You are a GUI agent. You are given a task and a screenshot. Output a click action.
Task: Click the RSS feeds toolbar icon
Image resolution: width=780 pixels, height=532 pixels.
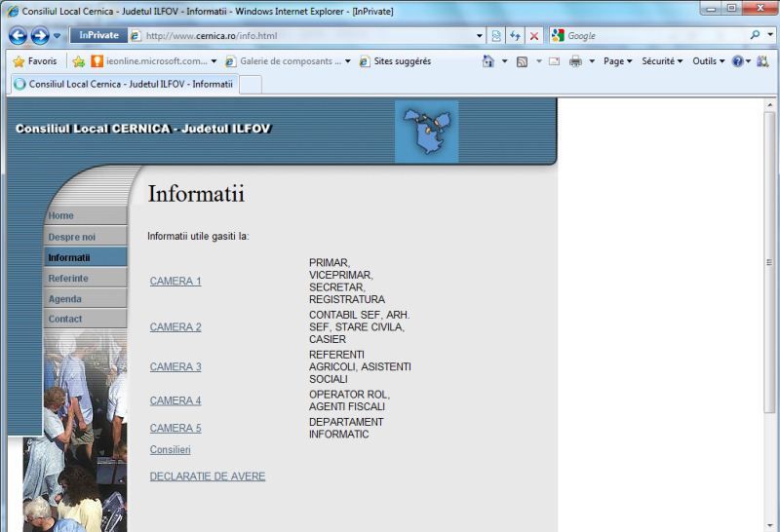tap(522, 60)
